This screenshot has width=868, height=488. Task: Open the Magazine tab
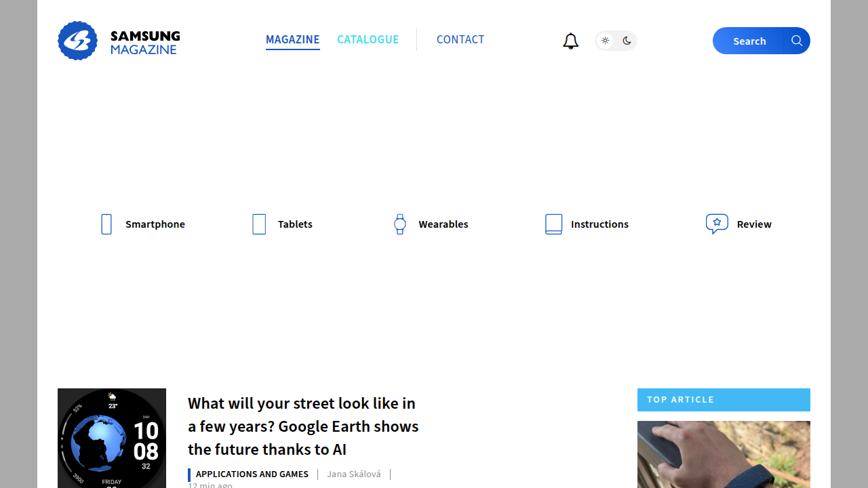[x=293, y=39]
